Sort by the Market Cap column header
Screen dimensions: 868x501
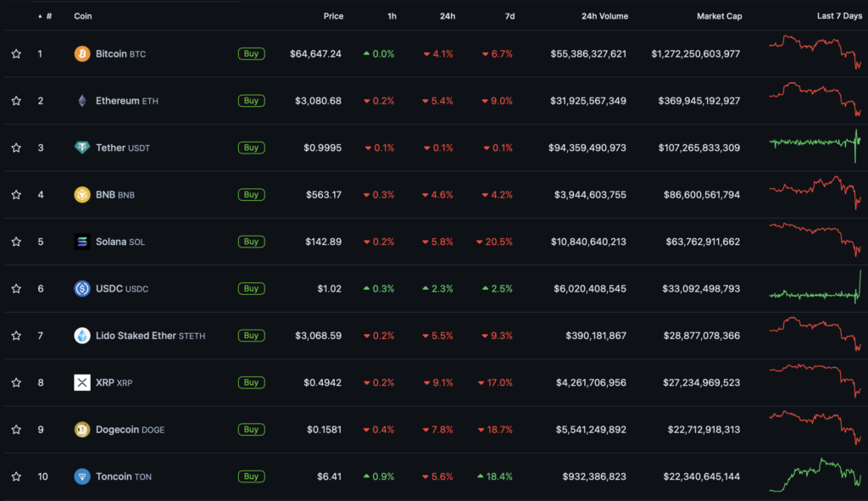[x=718, y=16]
